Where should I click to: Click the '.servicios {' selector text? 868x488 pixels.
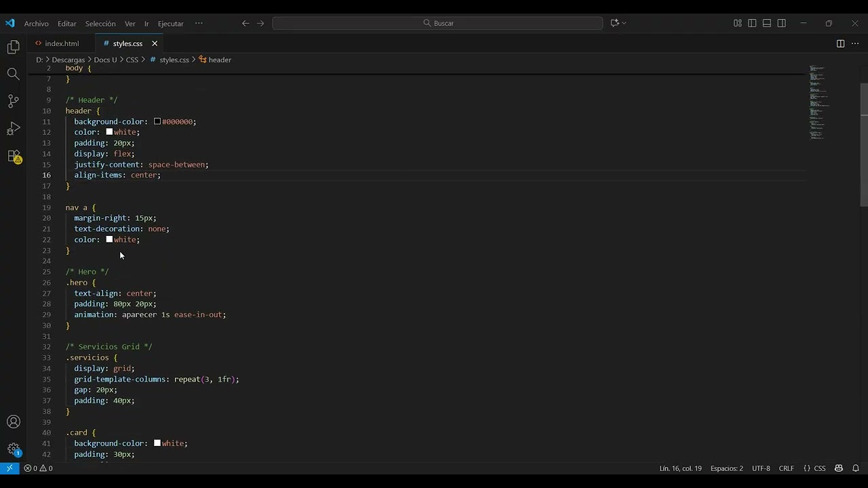92,358
